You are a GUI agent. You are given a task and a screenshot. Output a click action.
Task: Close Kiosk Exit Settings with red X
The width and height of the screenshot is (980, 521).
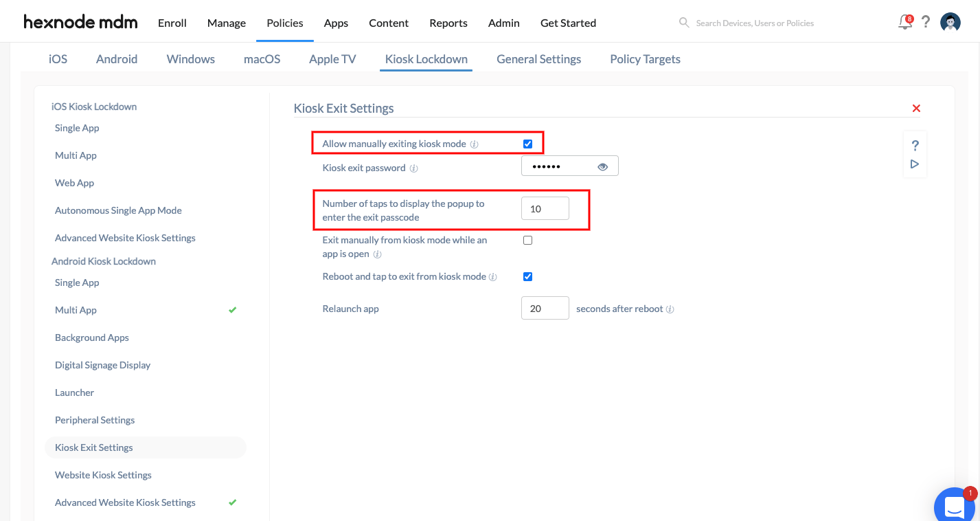tap(916, 109)
